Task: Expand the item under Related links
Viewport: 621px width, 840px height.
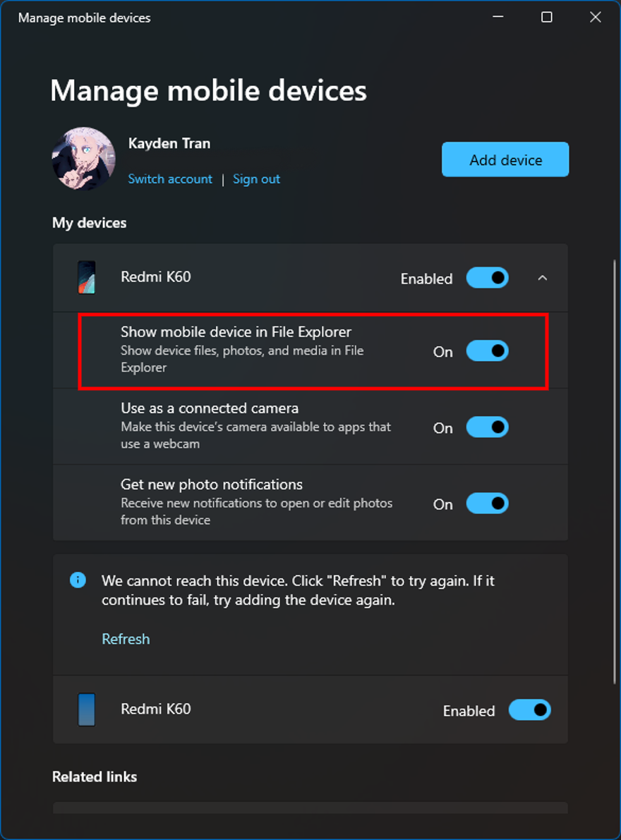Action: (310, 810)
